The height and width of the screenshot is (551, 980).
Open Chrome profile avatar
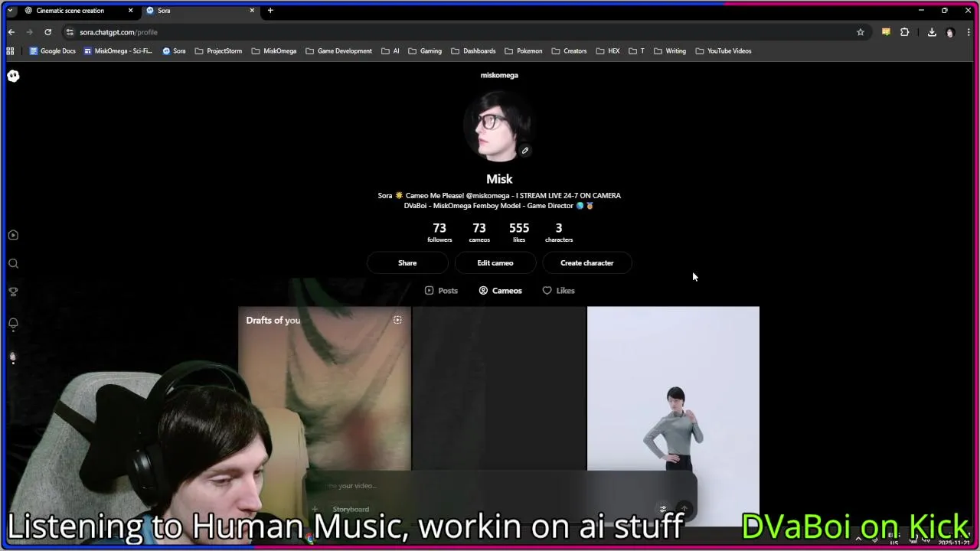[x=950, y=32]
